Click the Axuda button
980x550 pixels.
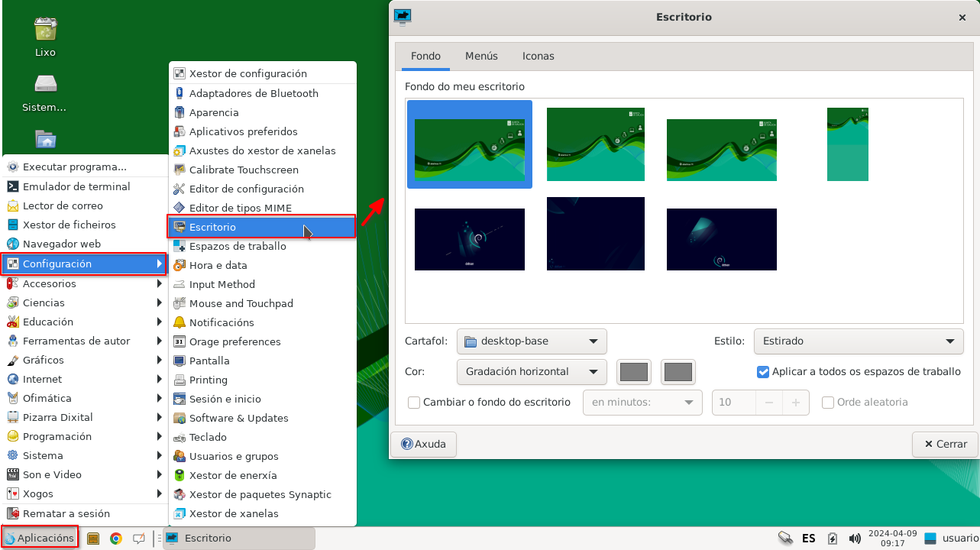[423, 444]
